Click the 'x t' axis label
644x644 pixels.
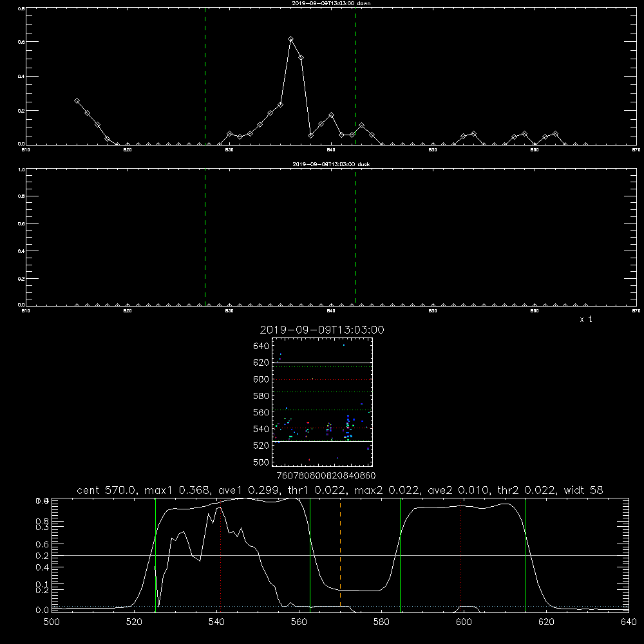[x=585, y=319]
